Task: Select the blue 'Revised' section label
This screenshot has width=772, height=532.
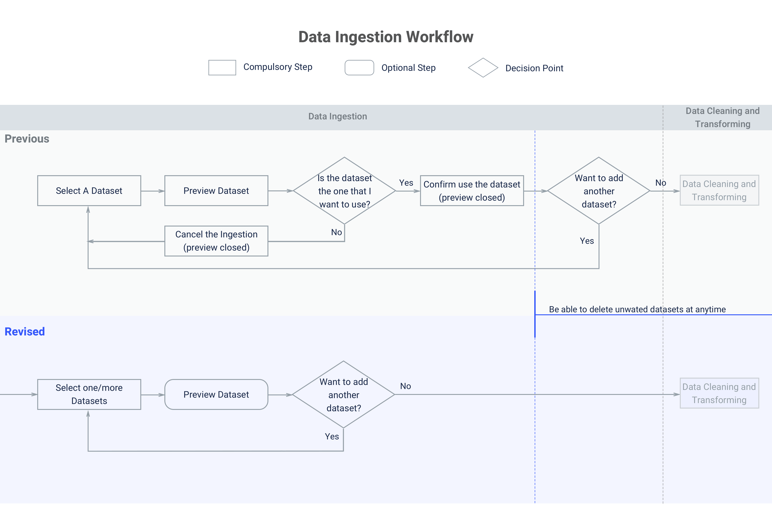Action: tap(25, 332)
